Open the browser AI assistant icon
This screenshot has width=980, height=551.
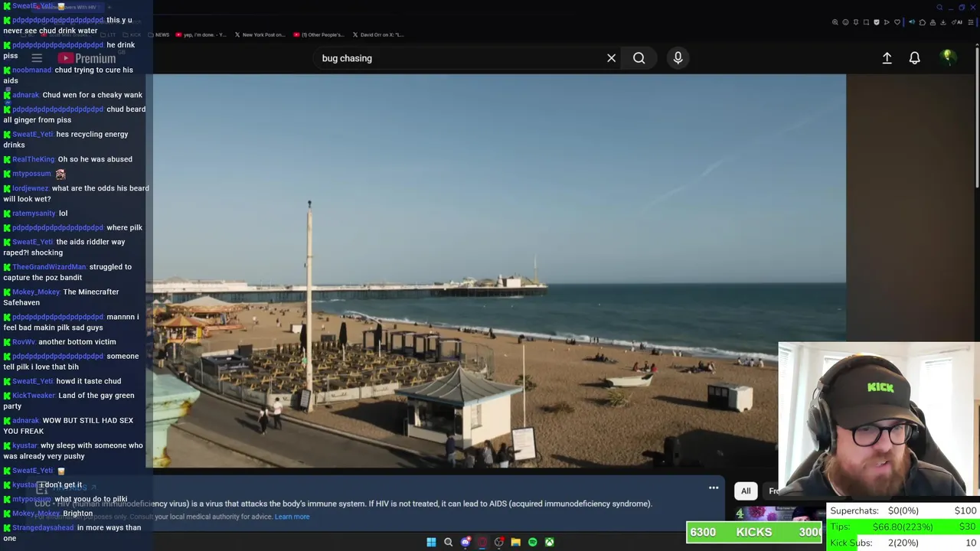(x=955, y=22)
